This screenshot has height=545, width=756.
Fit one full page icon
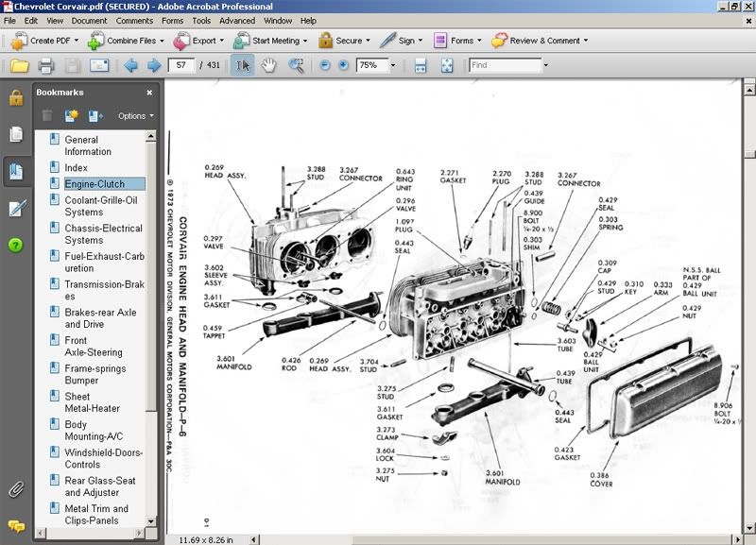(447, 65)
